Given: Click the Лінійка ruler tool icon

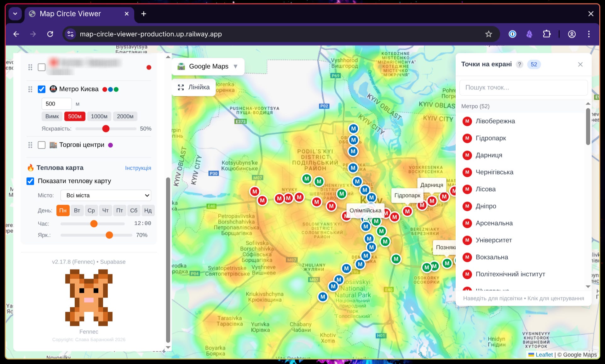Looking at the screenshot, I should (181, 87).
